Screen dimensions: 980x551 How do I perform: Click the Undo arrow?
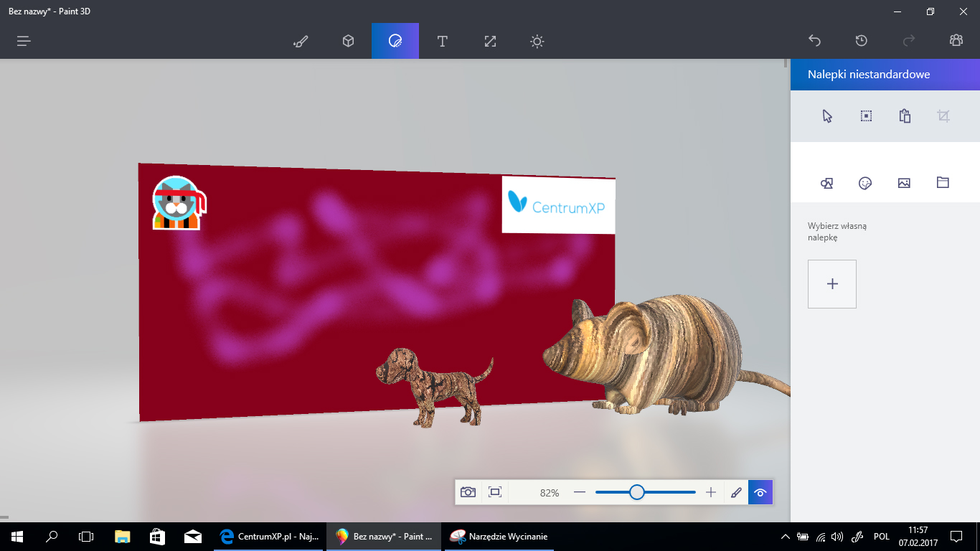pyautogui.click(x=814, y=41)
